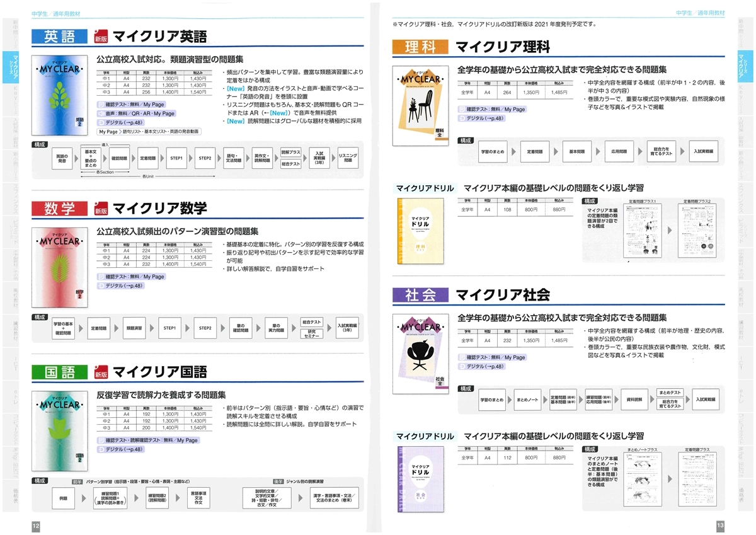Image resolution: width=756 pixels, height=535 pixels.
Task: Click the マイクリア社会 title
Action: click(x=503, y=294)
